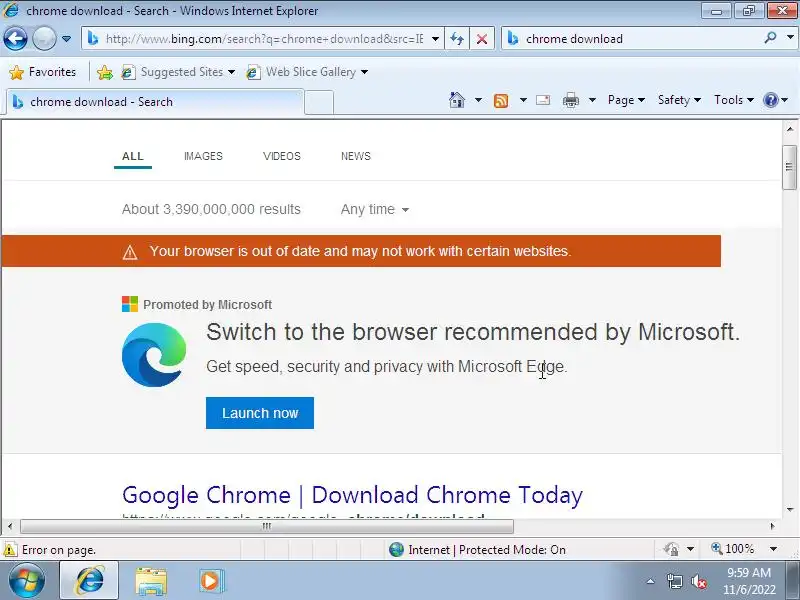Click the network tray icon
Image resolution: width=800 pixels, height=600 pixels.
point(674,581)
